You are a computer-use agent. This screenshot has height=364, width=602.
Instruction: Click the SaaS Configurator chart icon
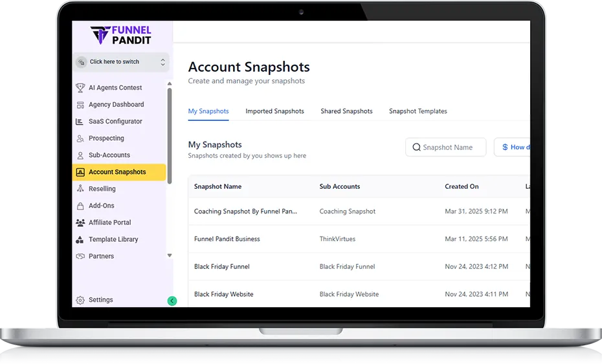click(x=80, y=122)
